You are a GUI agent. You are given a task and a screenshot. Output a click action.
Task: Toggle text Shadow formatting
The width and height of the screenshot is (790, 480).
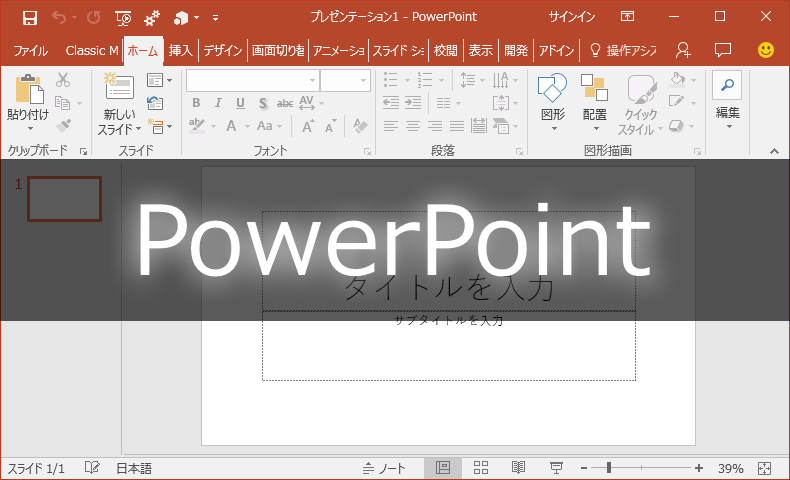click(x=262, y=103)
